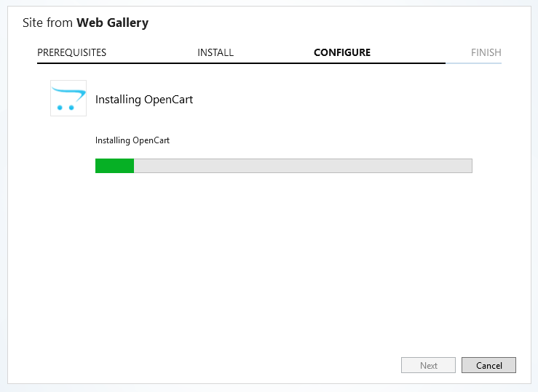Switch to the CONFIGURE step tab
Viewport: 538px width, 392px height.
(x=342, y=52)
